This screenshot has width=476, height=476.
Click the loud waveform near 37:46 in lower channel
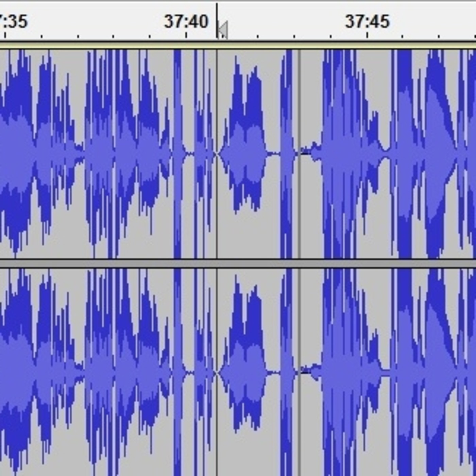click(x=405, y=372)
